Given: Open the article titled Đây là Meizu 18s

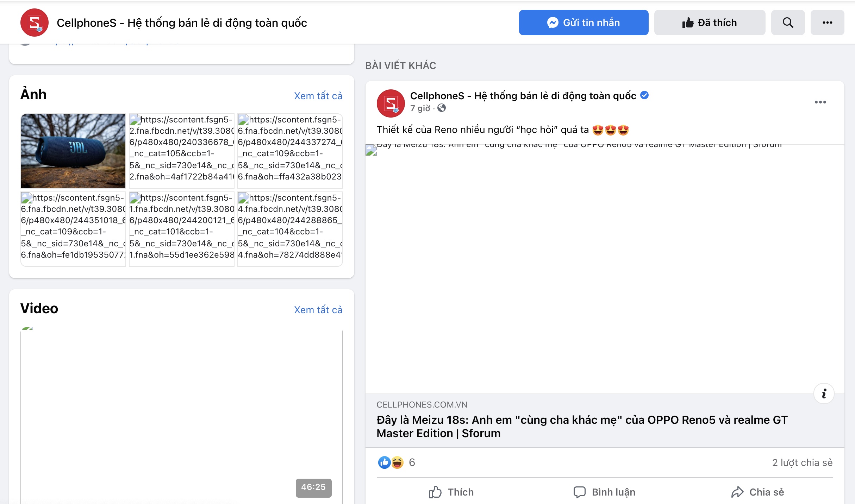Looking at the screenshot, I should (582, 427).
